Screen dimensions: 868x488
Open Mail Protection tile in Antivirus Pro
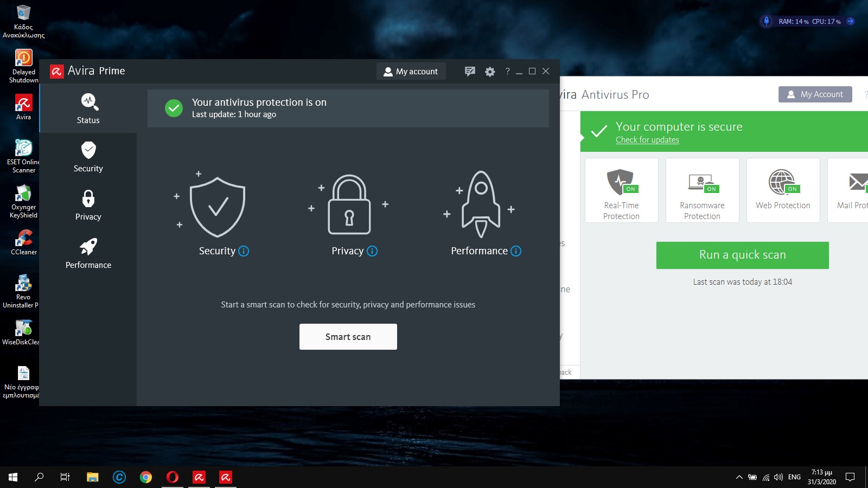(x=848, y=190)
